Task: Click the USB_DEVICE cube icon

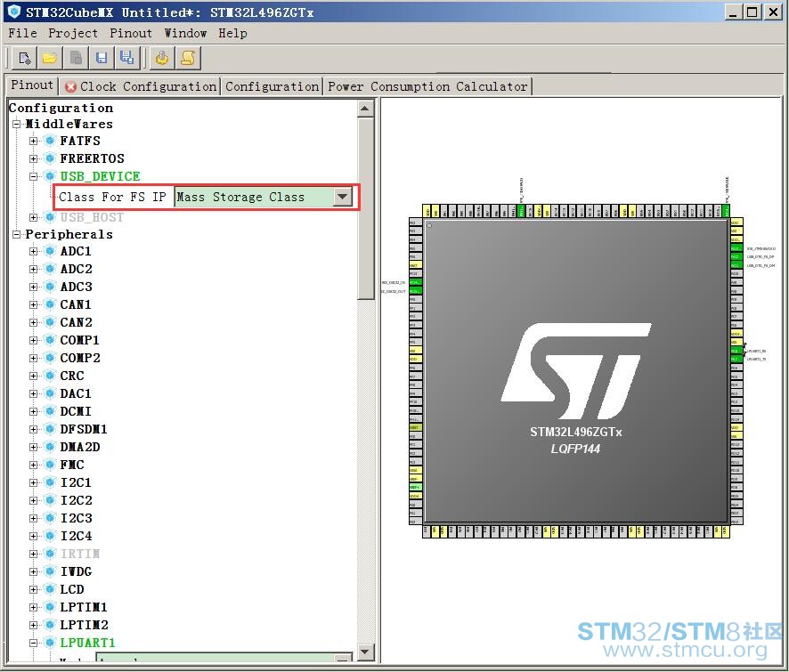Action: click(x=50, y=176)
